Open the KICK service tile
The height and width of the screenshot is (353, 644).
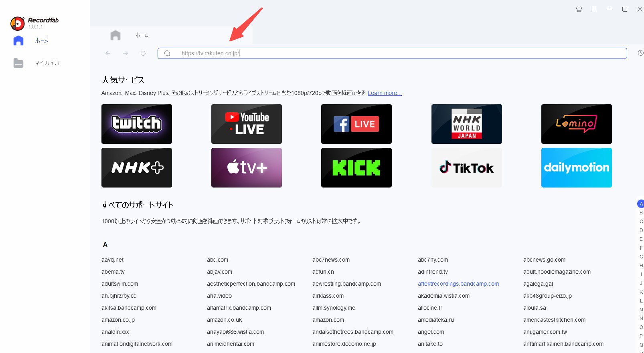tap(356, 167)
